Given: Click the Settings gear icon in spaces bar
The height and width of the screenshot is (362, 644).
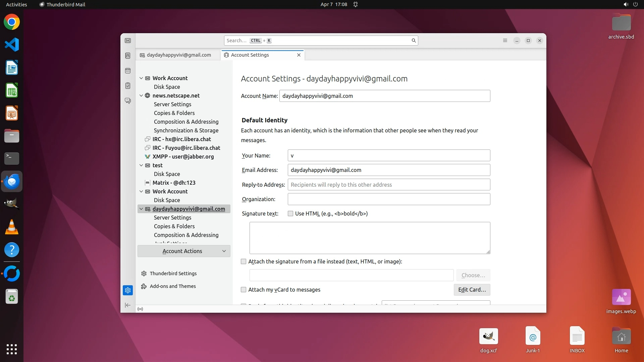Looking at the screenshot, I should (128, 290).
